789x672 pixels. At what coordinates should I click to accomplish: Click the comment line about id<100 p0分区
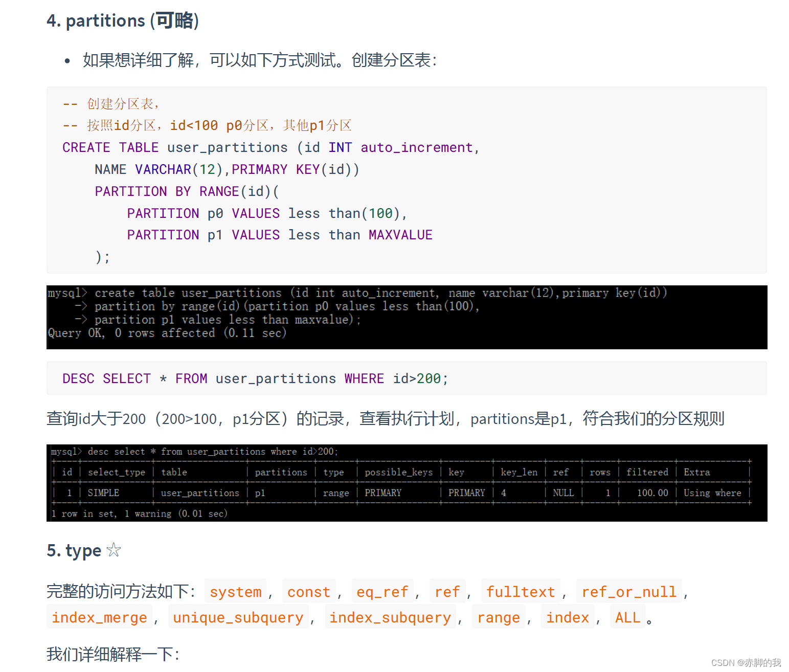point(207,125)
